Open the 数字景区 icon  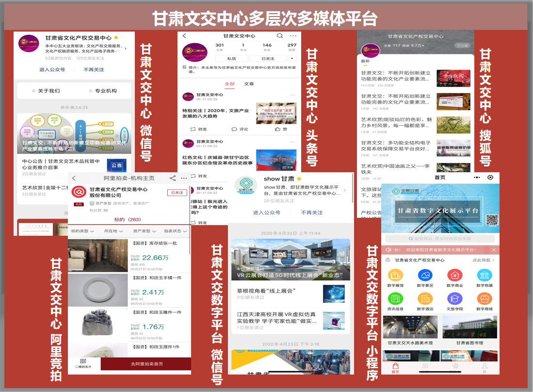click(425, 275)
